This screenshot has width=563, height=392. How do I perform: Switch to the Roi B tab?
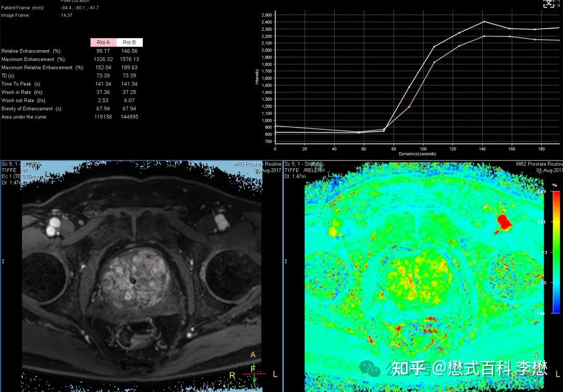coord(129,42)
